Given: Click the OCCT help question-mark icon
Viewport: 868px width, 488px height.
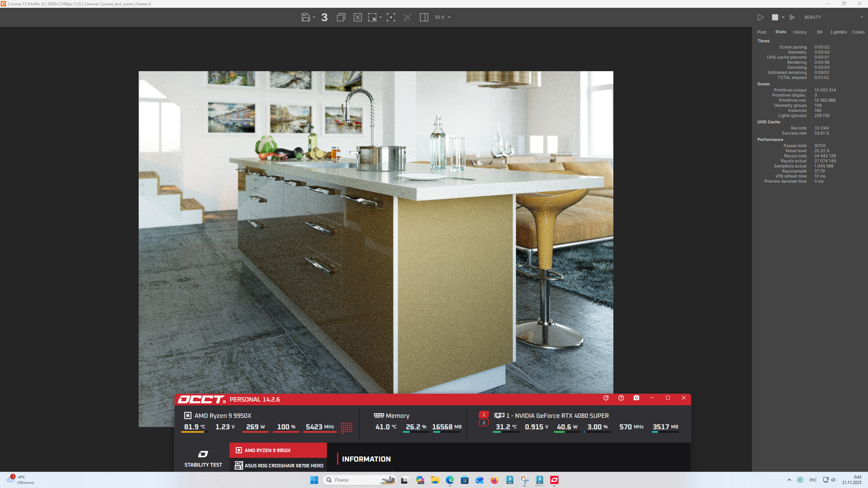Looking at the screenshot, I should pyautogui.click(x=621, y=398).
